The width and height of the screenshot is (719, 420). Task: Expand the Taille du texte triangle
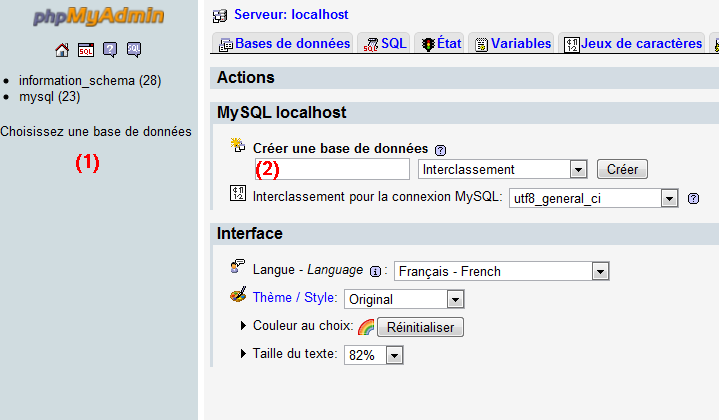[x=243, y=354]
